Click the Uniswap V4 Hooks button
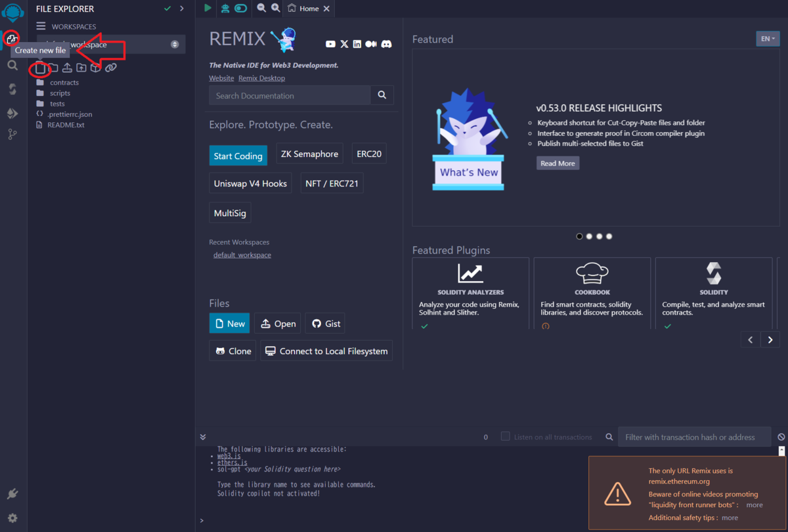 pos(250,183)
